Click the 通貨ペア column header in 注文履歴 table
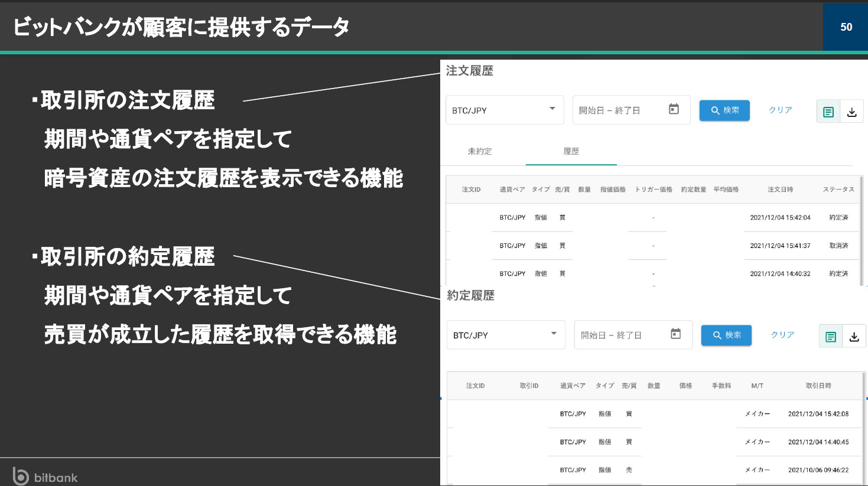Screen dimensions: 868x486 [x=512, y=190]
